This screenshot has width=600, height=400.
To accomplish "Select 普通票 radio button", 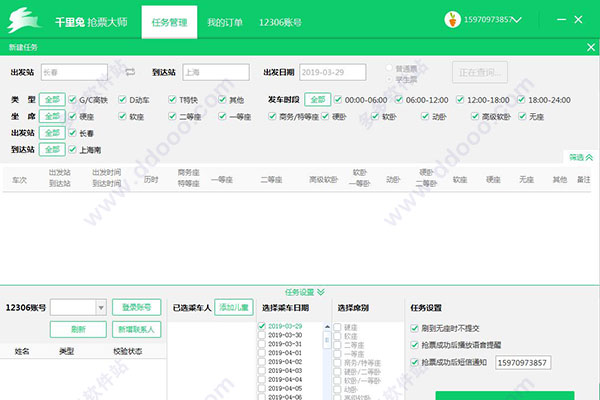I will 390,69.
